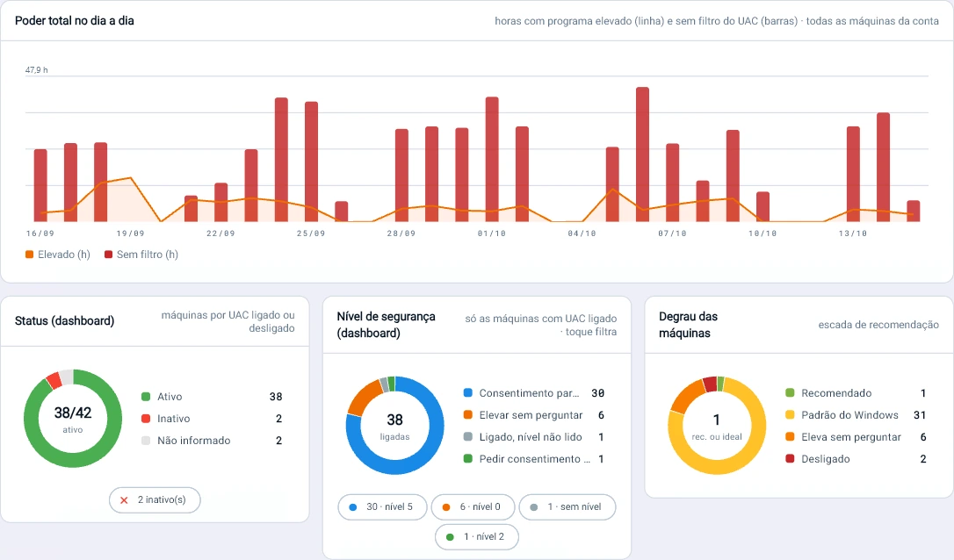
Task: Click the "Poder total no dia a dia" heading
Action: [x=74, y=21]
